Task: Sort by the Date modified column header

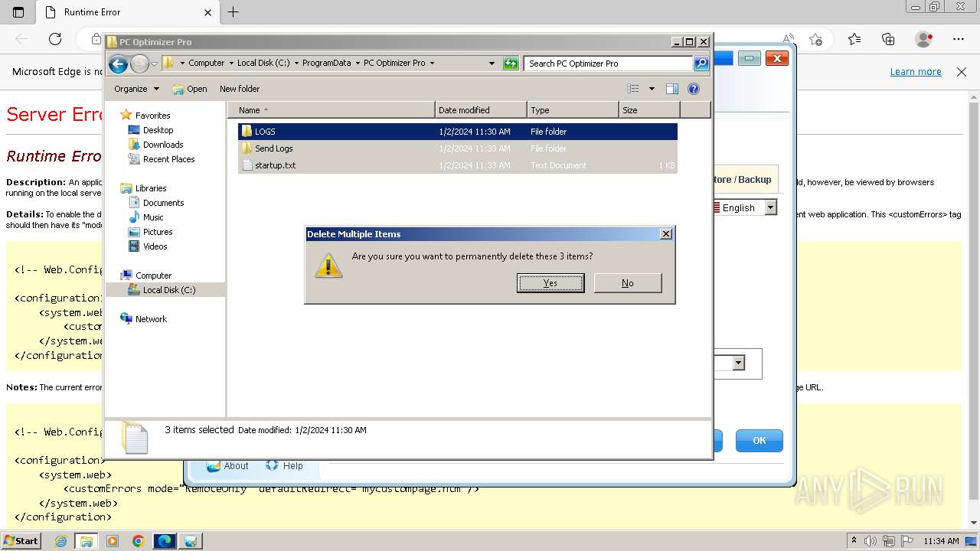Action: tap(481, 110)
